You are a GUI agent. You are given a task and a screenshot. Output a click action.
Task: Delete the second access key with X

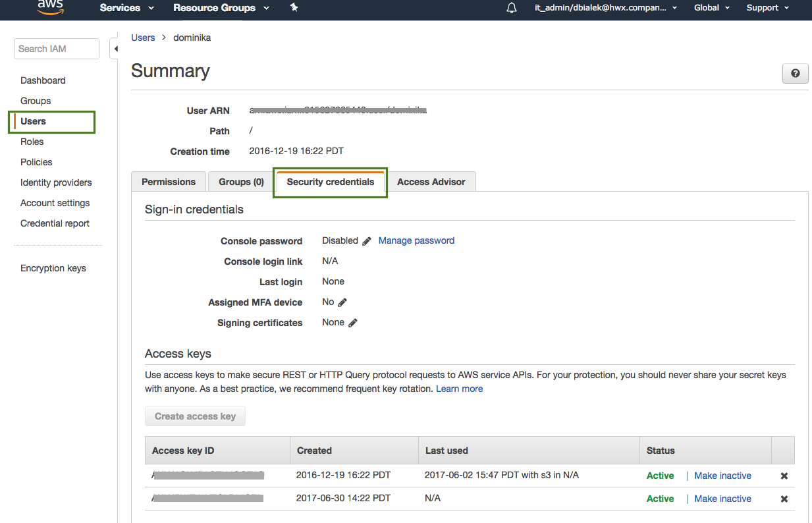click(784, 499)
